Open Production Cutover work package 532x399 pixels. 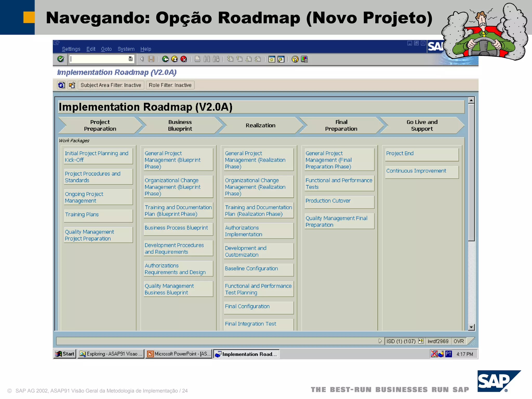340,202
